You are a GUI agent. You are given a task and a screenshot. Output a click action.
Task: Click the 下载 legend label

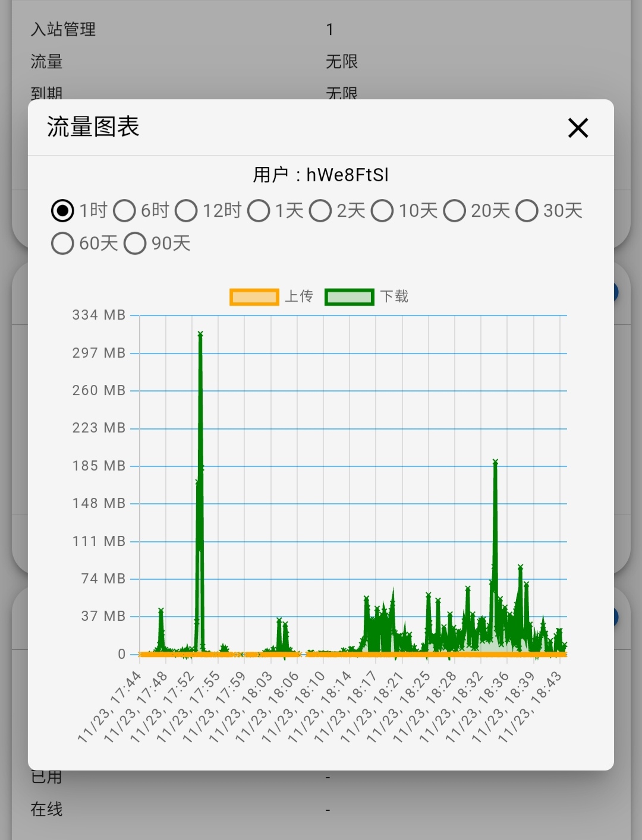[394, 296]
